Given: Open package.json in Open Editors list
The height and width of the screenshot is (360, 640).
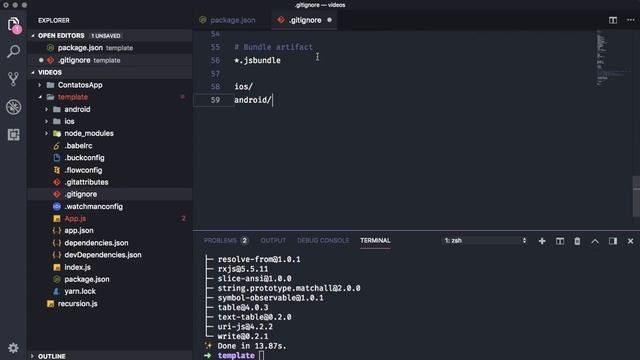Looking at the screenshot, I should tap(109, 48).
